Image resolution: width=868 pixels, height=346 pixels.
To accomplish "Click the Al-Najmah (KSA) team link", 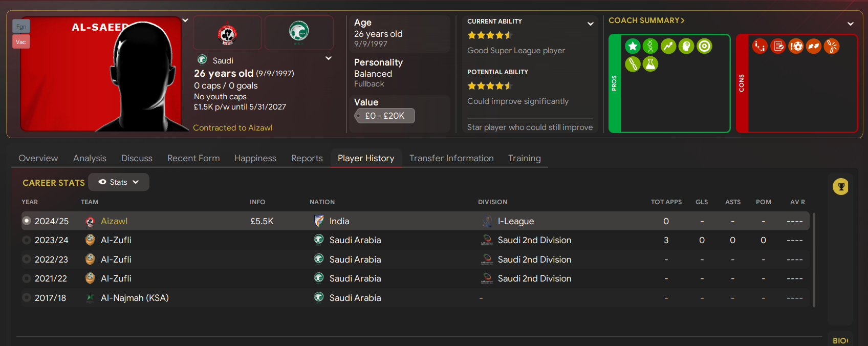I will point(135,298).
